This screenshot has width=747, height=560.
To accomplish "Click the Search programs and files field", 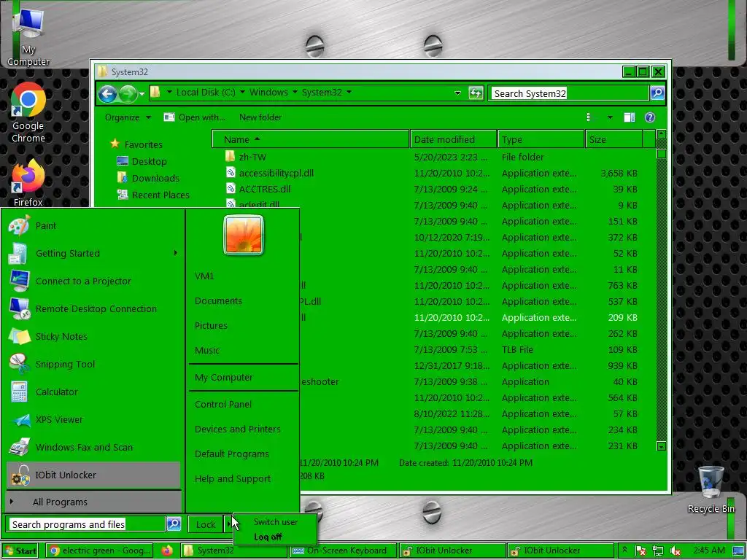I will pyautogui.click(x=87, y=524).
